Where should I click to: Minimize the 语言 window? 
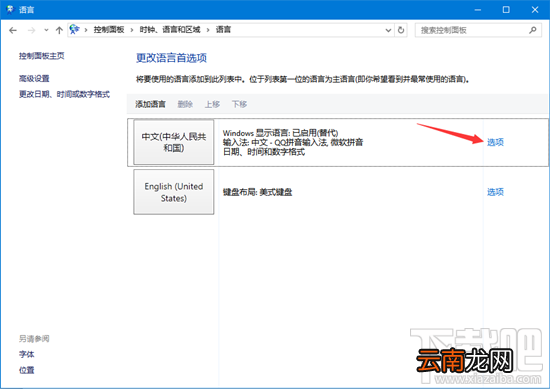[x=478, y=10]
